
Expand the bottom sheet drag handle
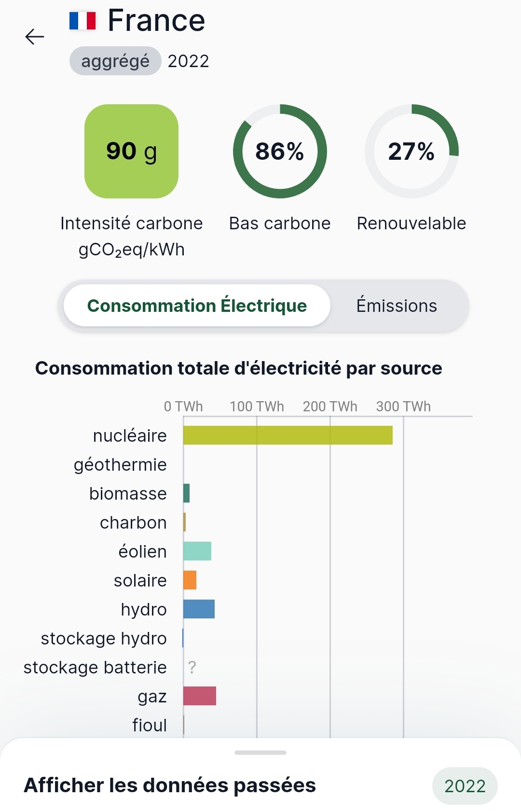260,753
